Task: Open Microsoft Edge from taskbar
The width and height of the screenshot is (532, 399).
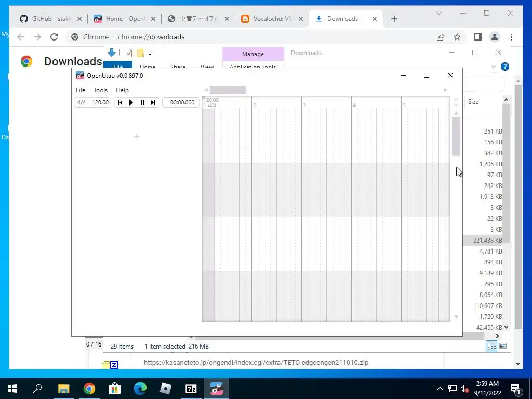Action: pyautogui.click(x=140, y=389)
